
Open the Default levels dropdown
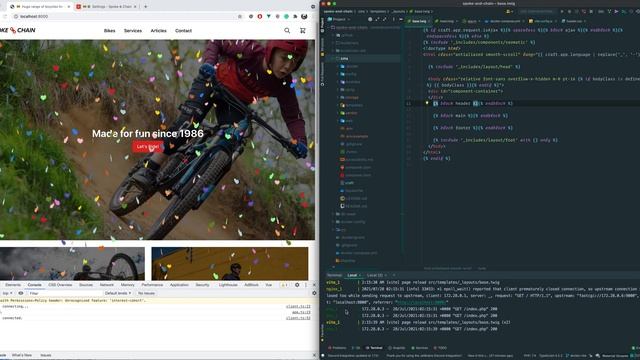[118, 293]
